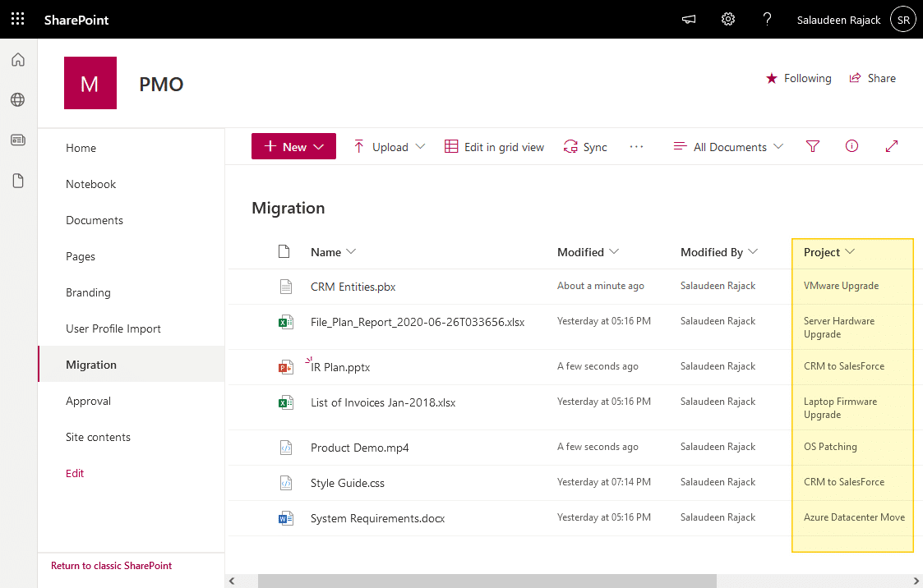
Task: Select the Home icon in far-left rail
Action: tap(17, 59)
